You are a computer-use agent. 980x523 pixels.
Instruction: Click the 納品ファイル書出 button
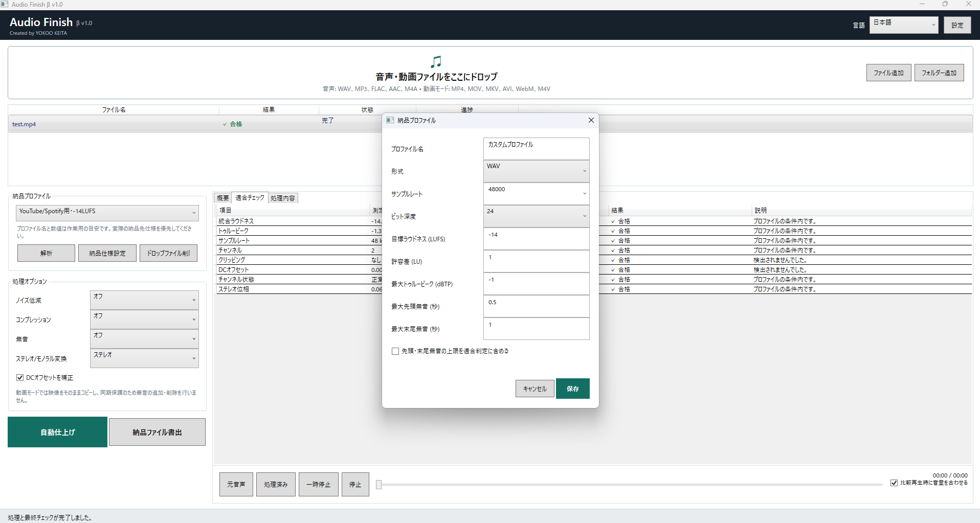coord(157,432)
